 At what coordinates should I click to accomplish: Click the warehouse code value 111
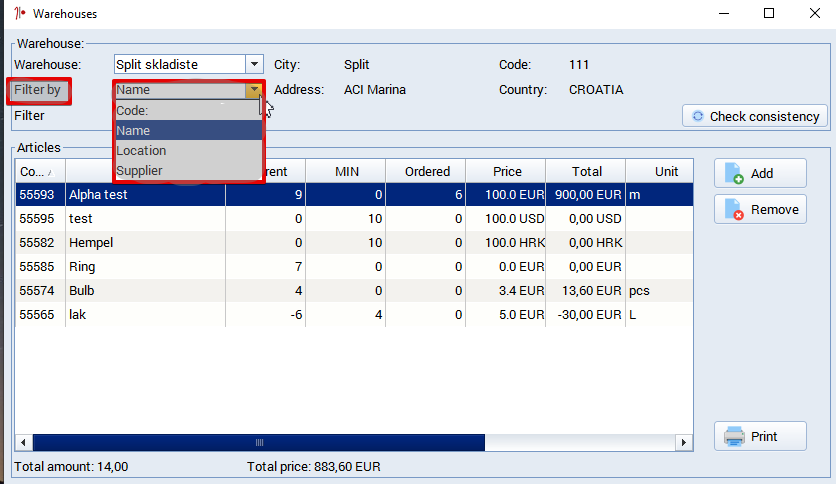[579, 64]
